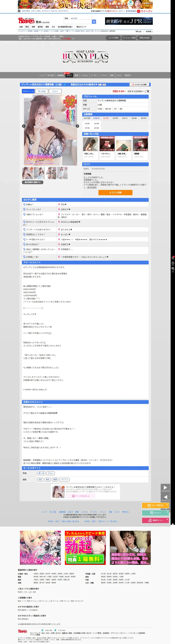Image resolution: width=175 pixels, height=644 pixels.
Task: Click the 新人 badge in title bar
Action: pyautogui.click(x=100, y=84)
